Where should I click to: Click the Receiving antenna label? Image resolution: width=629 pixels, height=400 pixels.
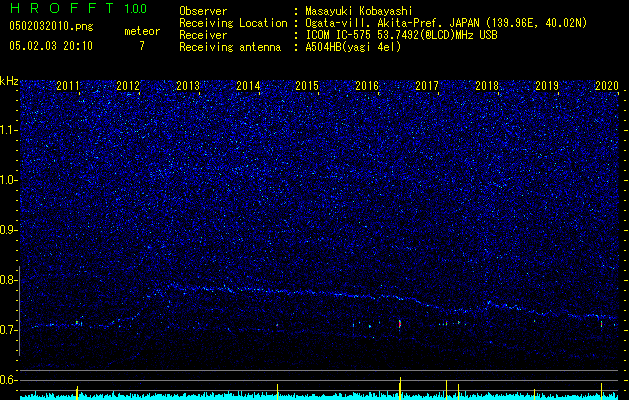pos(230,47)
